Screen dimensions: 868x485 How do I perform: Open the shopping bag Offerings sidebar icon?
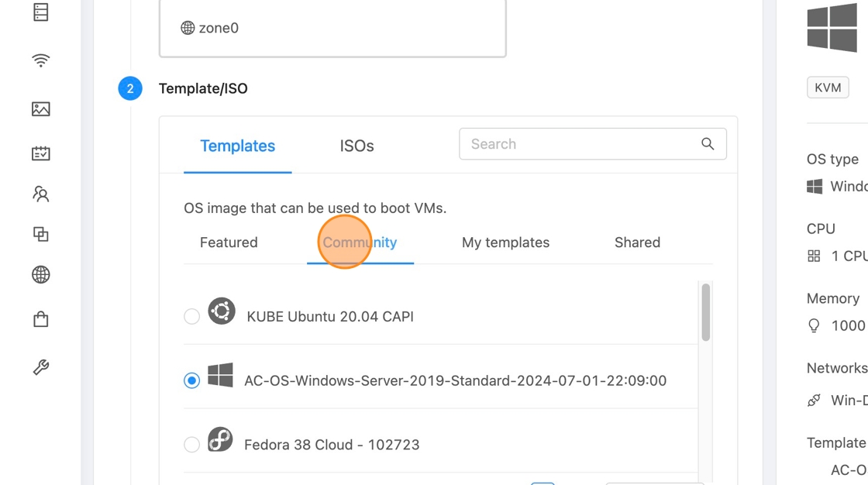41,319
